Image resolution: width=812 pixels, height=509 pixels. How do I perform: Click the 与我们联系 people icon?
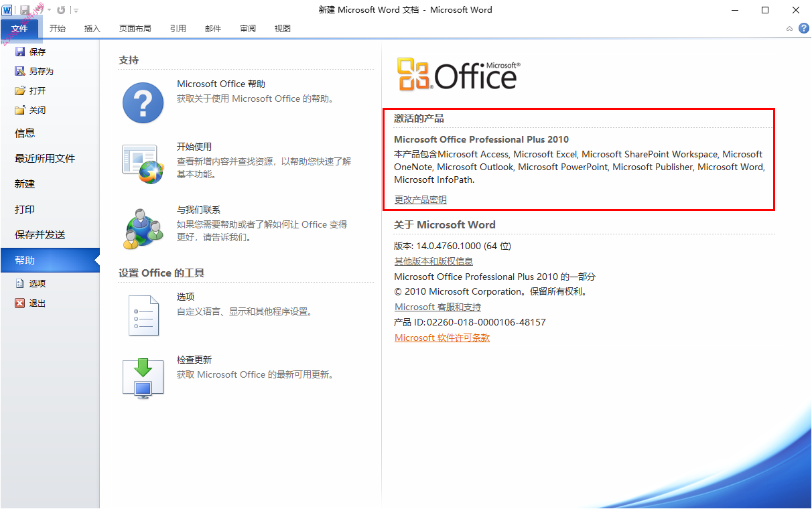click(143, 228)
